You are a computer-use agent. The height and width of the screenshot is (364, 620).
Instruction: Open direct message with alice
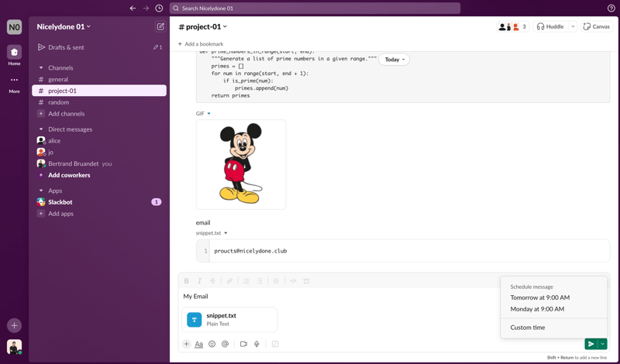[x=99, y=141]
